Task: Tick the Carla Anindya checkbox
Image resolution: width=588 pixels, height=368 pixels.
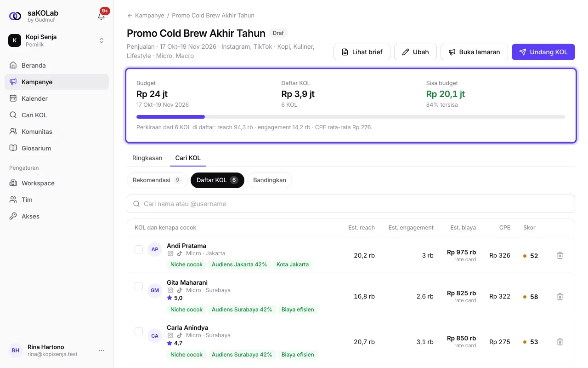Action: 139,331
